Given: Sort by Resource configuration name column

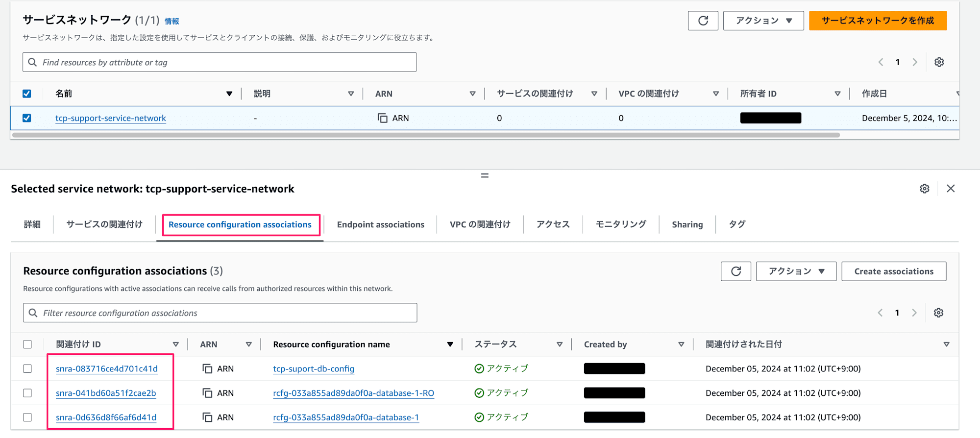Looking at the screenshot, I should [450, 344].
